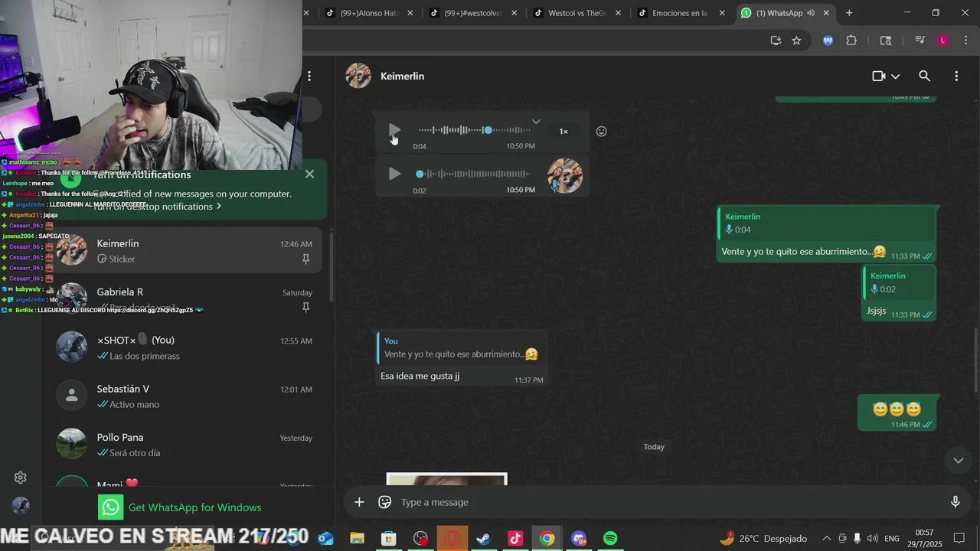Toggle the pin icon on Gabriela R chat

click(305, 308)
